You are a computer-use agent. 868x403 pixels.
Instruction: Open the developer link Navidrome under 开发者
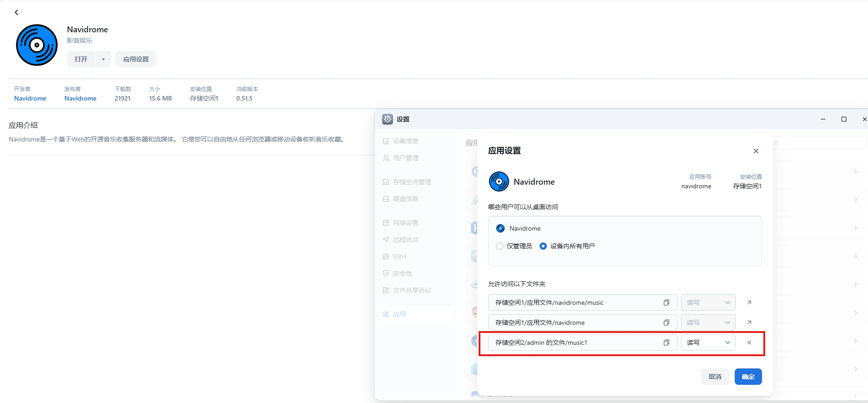click(30, 98)
